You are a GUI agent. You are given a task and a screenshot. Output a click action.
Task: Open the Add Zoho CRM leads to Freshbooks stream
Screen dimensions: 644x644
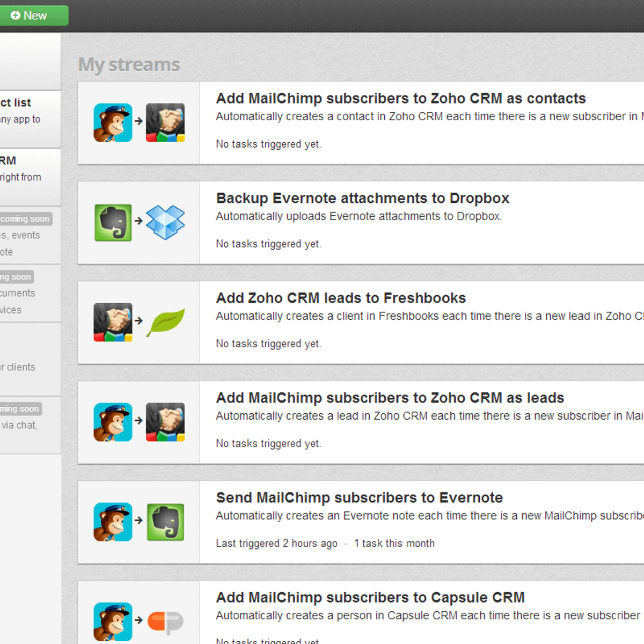340,298
